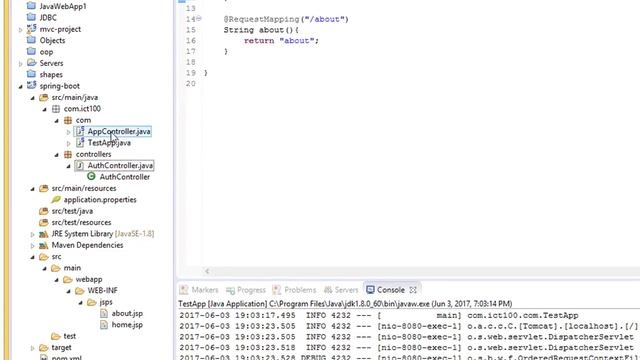The height and width of the screenshot is (360, 640).
Task: Click the about.jsp file icon
Action: click(104, 313)
